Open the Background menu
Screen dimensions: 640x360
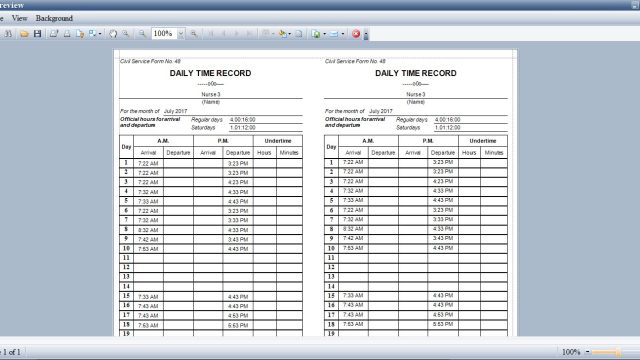coord(54,18)
